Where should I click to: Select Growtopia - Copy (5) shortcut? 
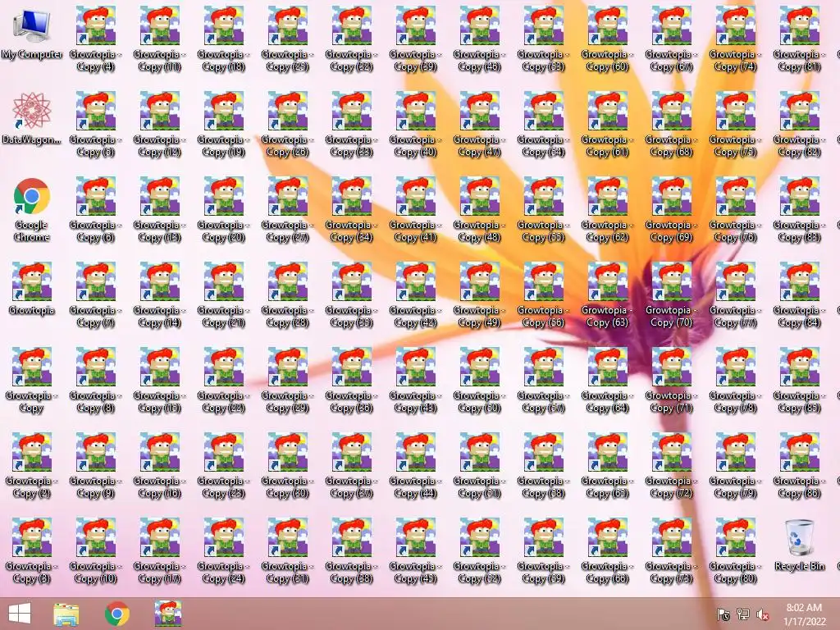95,125
